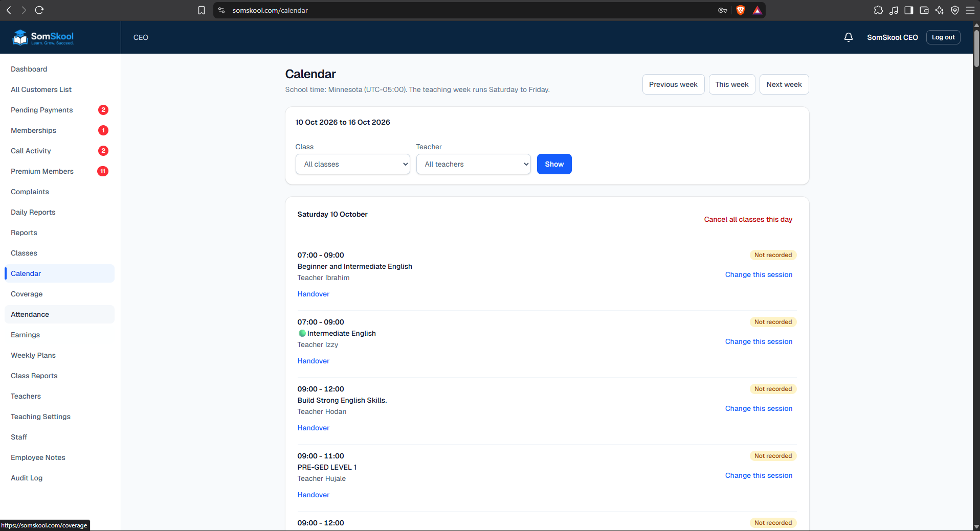Go to Next week
The width and height of the screenshot is (980, 531).
(x=784, y=84)
